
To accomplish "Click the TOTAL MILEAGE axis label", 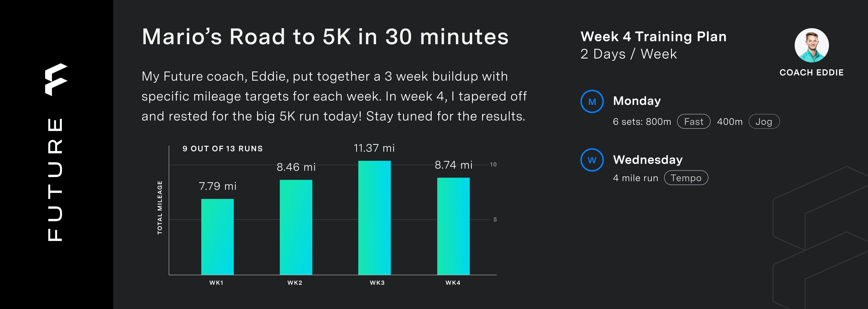I will coord(160,207).
